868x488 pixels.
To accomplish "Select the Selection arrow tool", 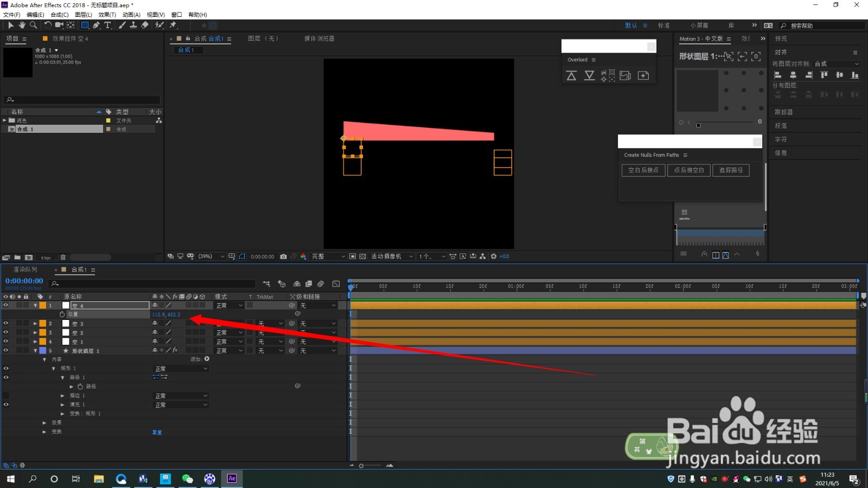I will pos(11,25).
